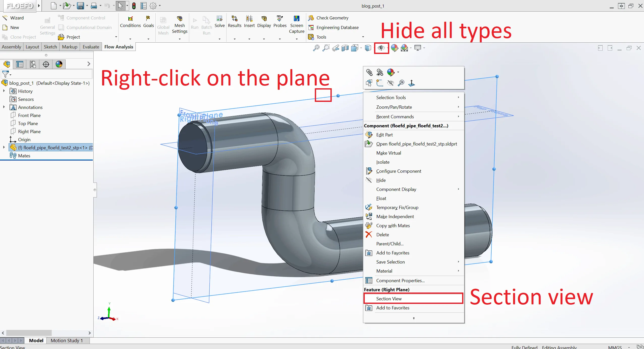Screen dimensions: 644x349
Task: Open the Conditions tool
Action: pos(130,22)
